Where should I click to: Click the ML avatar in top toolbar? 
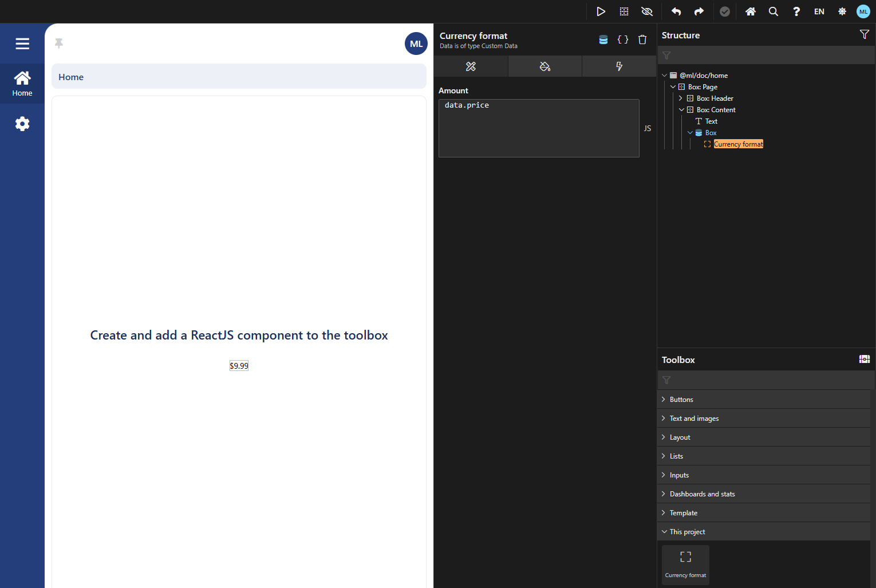(x=863, y=11)
